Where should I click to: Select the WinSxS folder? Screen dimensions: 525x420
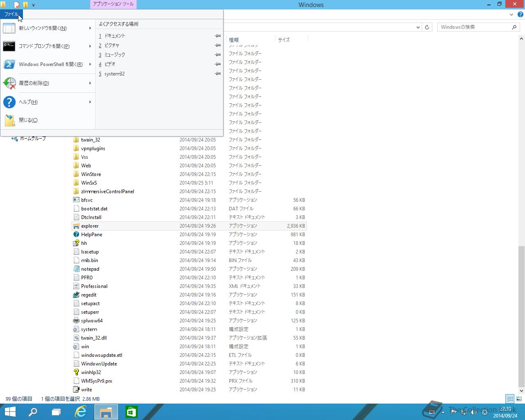pos(189,183)
